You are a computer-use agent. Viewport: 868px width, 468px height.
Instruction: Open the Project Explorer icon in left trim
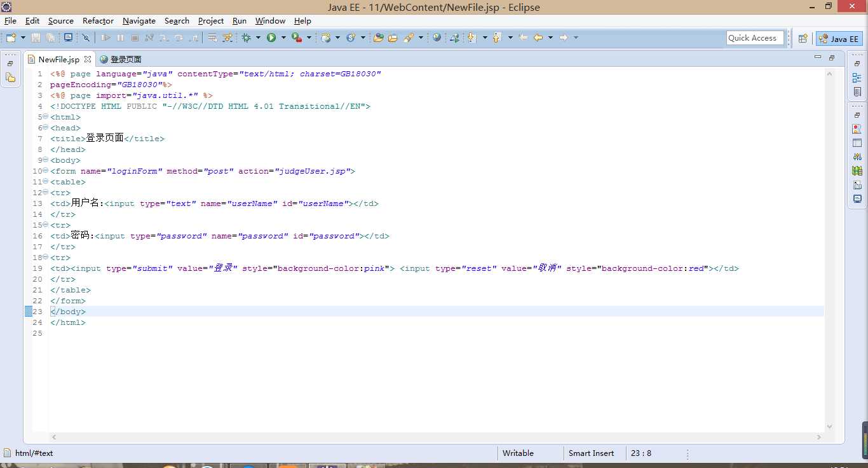click(10, 78)
